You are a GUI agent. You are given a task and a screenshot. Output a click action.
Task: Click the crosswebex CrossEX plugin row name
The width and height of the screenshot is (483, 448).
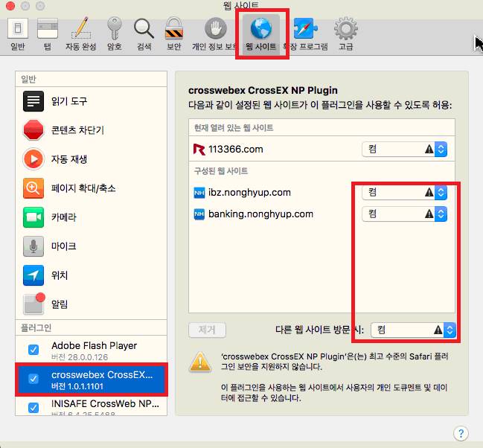(x=102, y=374)
